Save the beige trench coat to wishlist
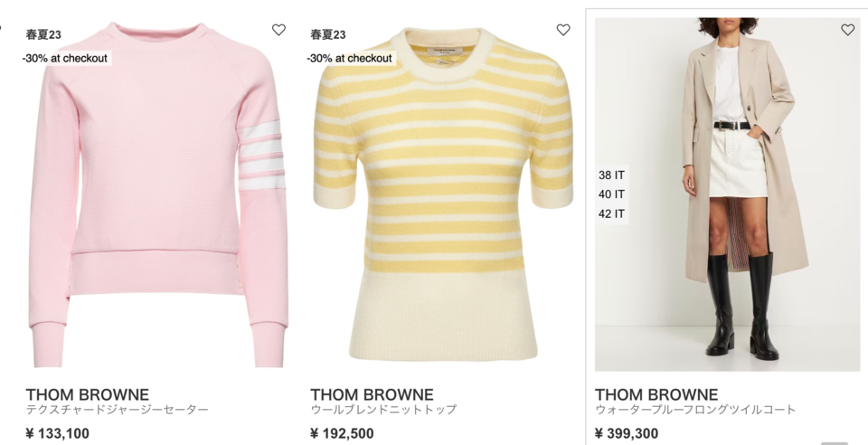868x445 pixels. (847, 30)
